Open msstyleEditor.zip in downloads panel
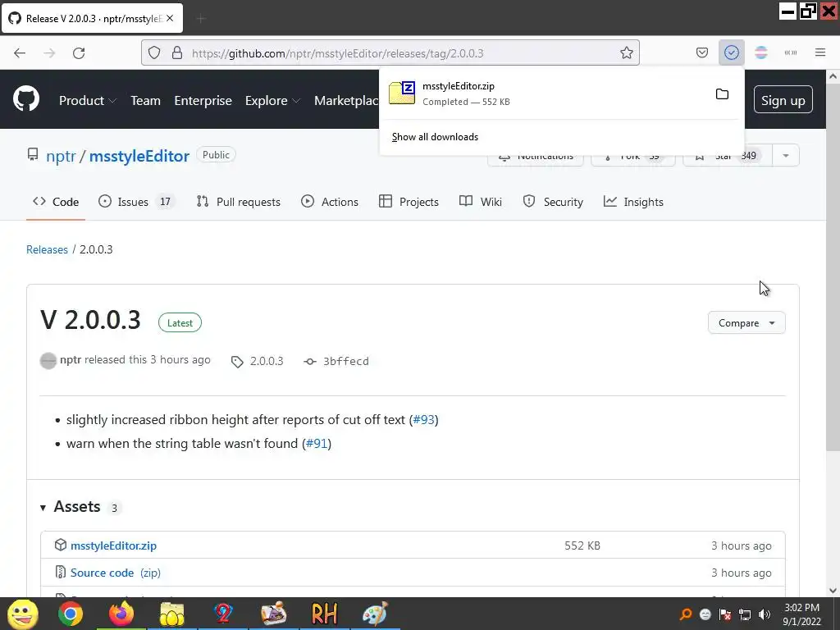Viewport: 840px width, 630px height. (x=546, y=94)
